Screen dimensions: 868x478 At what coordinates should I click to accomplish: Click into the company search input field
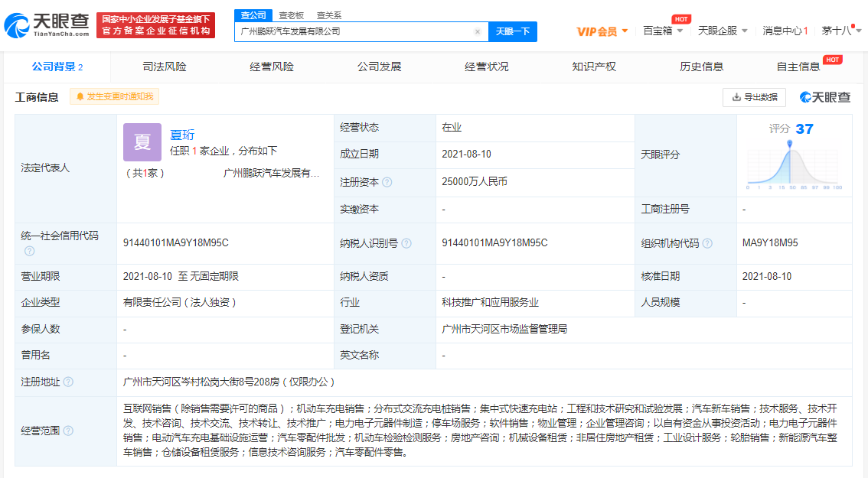point(352,32)
